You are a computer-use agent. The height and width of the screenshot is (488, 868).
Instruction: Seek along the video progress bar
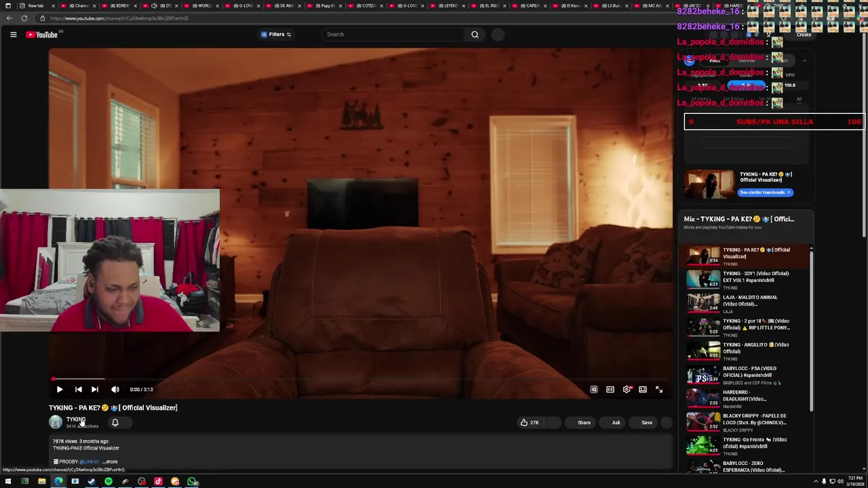pos(361,380)
